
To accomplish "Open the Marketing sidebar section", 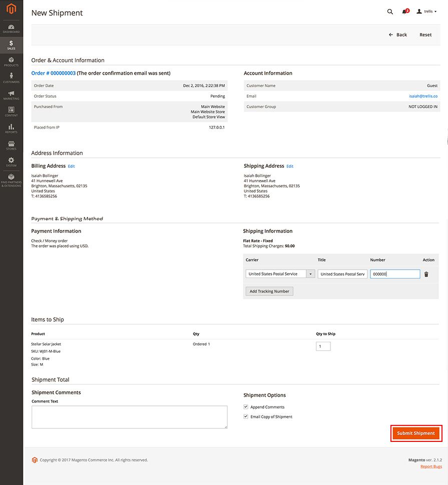I will 11,93.
